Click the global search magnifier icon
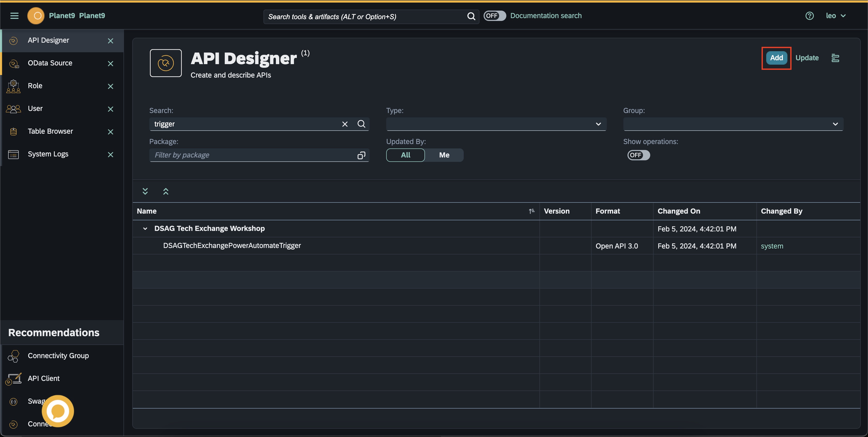The height and width of the screenshot is (437, 868). [x=471, y=16]
